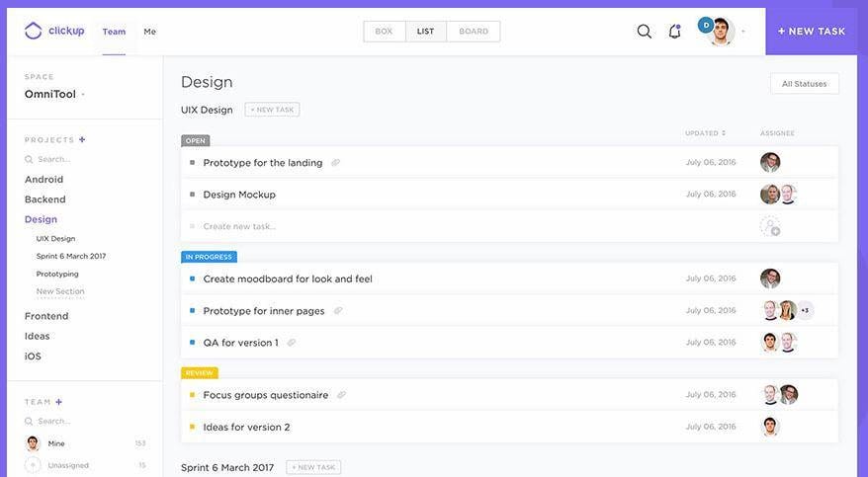
Task: Click the Create new task input
Action: [239, 226]
